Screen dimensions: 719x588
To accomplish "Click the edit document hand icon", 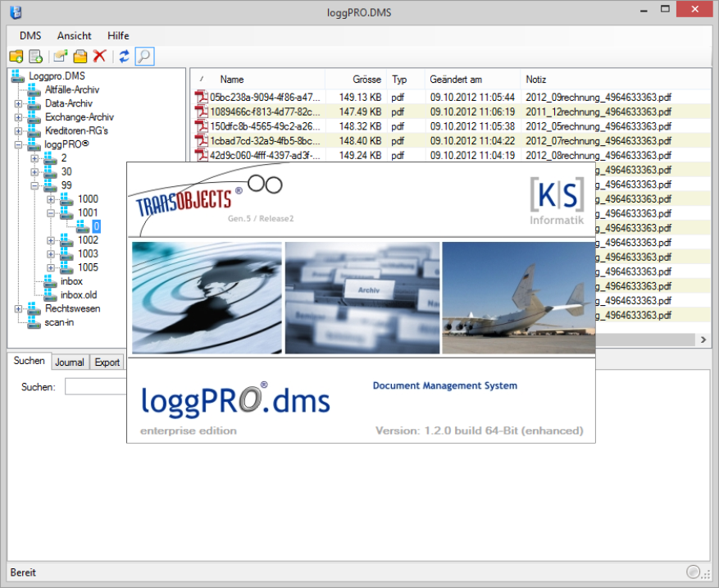I will pyautogui.click(x=60, y=57).
